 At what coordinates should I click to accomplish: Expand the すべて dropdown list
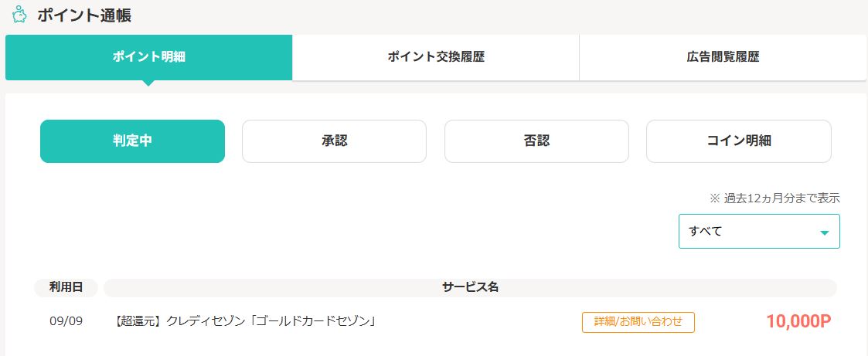(759, 231)
